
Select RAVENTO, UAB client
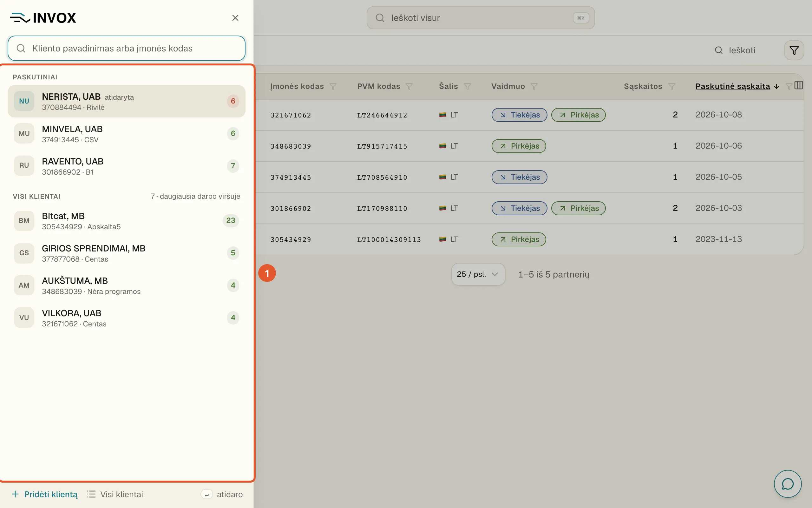click(x=127, y=166)
